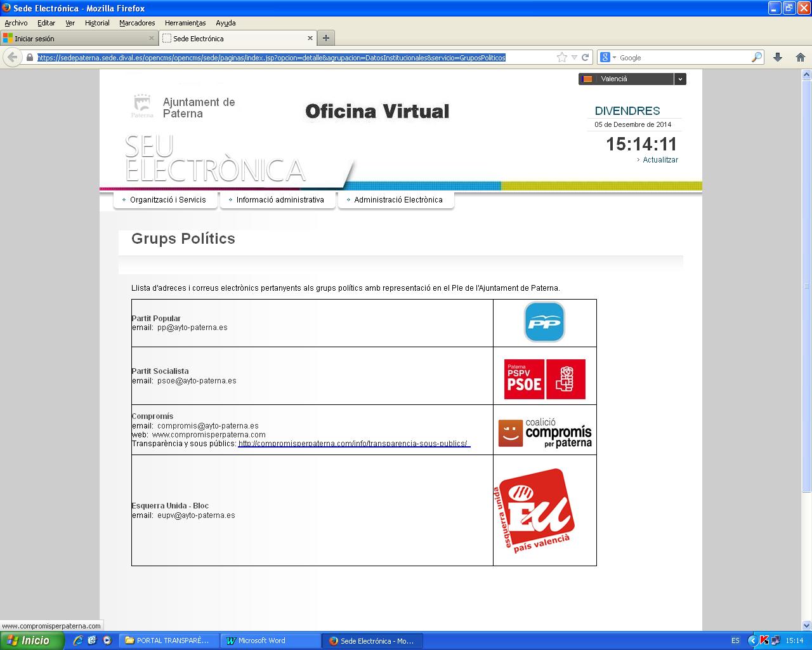812x650 pixels.
Task: Open the Editar menu
Action: pyautogui.click(x=46, y=23)
